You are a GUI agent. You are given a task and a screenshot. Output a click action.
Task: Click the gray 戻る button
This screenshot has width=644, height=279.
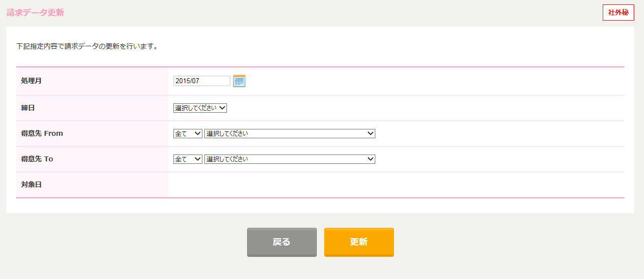[282, 242]
